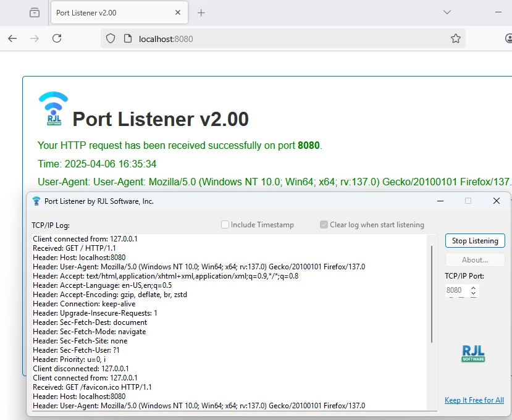Decrease TCP/IP Port with the down spinner
This screenshot has height=420, width=512.
[472, 293]
